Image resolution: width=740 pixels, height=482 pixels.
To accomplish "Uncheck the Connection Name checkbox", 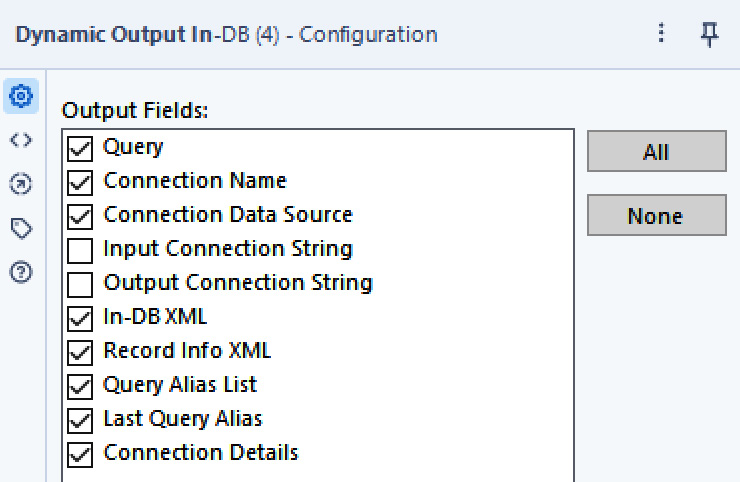I will (x=80, y=183).
